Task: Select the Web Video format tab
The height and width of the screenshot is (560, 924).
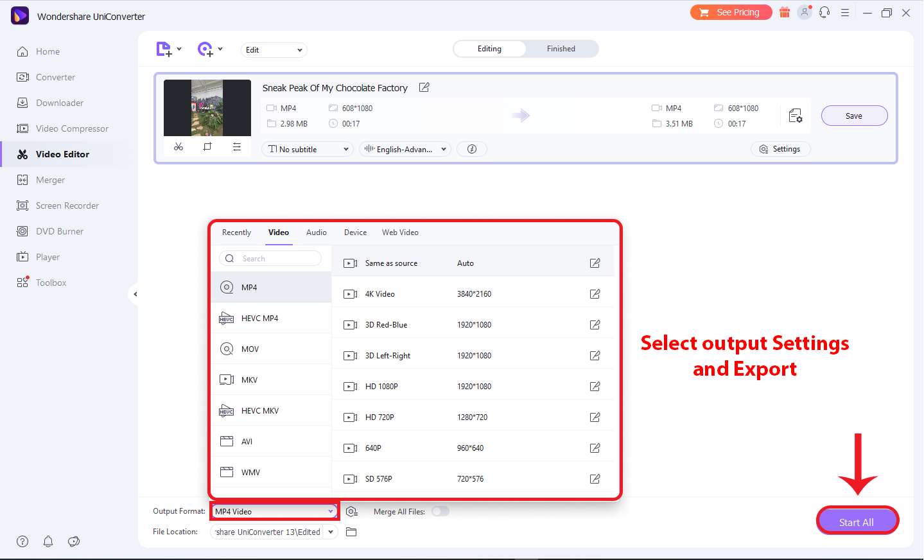Action: pos(400,232)
